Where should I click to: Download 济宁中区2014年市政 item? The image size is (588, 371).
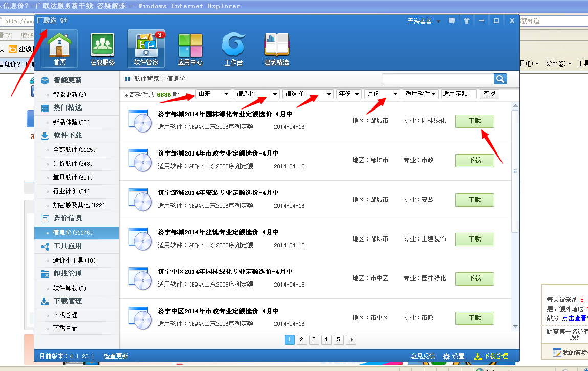475,318
